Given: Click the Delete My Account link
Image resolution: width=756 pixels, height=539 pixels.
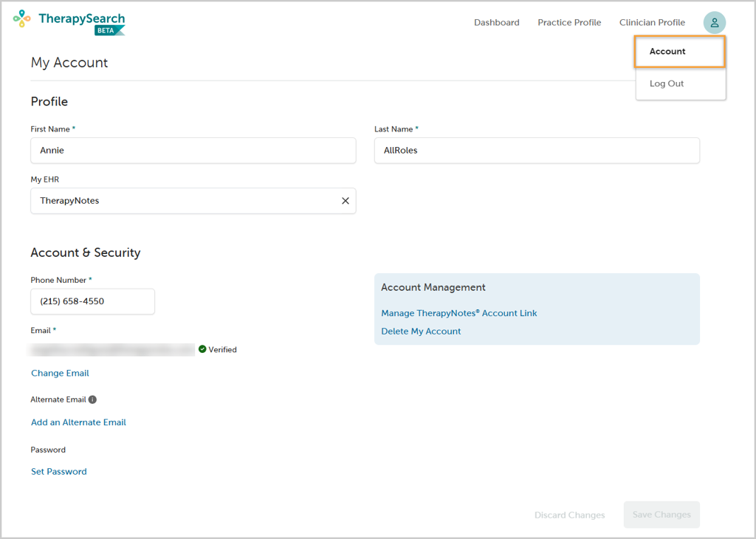Looking at the screenshot, I should [421, 331].
